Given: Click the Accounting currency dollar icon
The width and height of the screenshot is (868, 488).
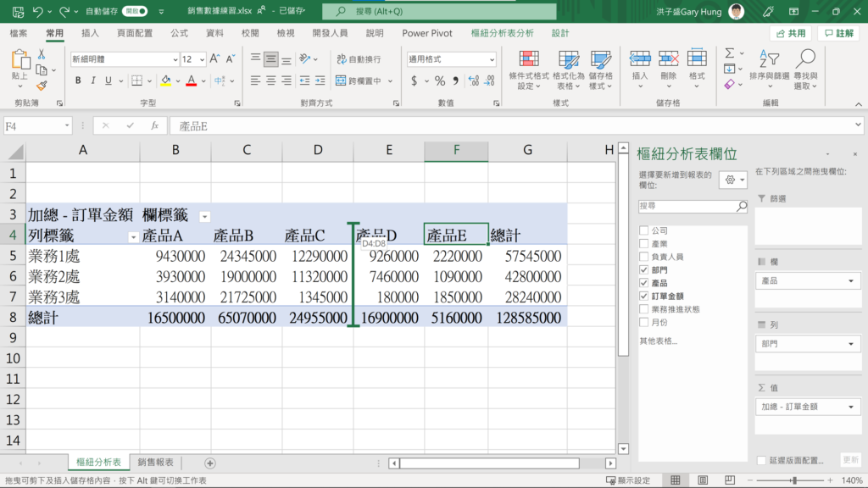Looking at the screenshot, I should 414,80.
